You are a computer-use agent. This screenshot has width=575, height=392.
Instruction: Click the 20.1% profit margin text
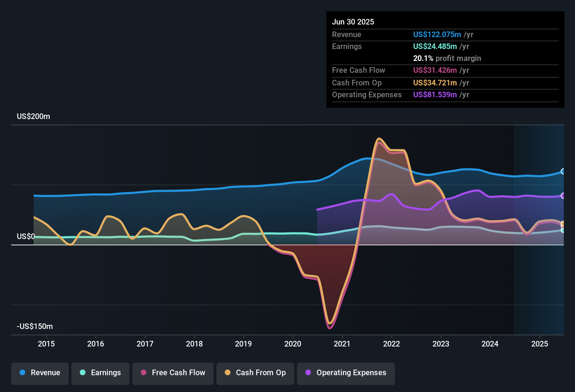pyautogui.click(x=447, y=58)
